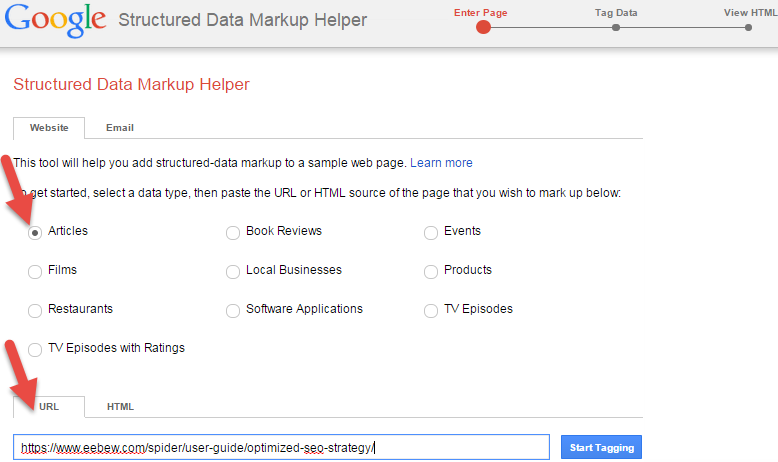Viewport: 778px width, 462px height.
Task: Click the Start Tagging button
Action: (601, 448)
